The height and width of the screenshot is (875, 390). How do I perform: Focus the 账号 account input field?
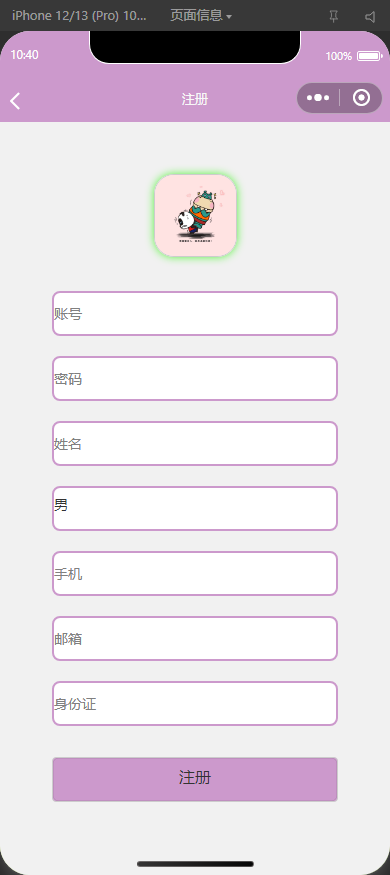pyautogui.click(x=195, y=313)
